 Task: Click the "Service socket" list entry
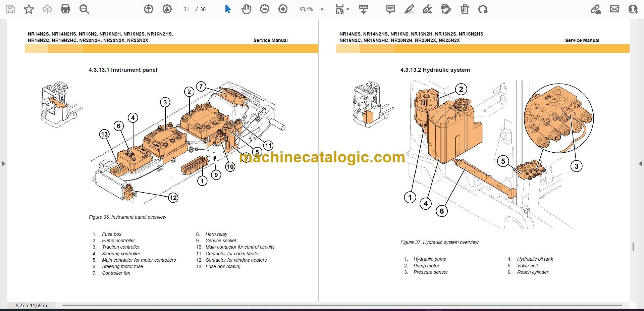pos(221,241)
